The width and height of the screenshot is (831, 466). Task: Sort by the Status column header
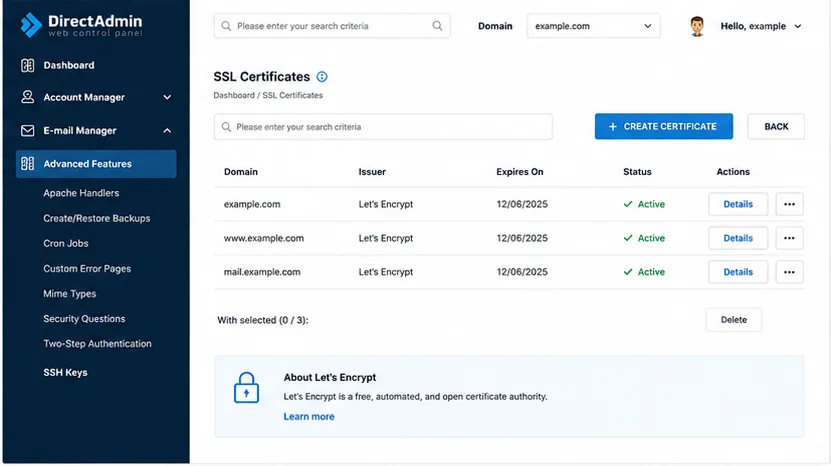pyautogui.click(x=637, y=172)
